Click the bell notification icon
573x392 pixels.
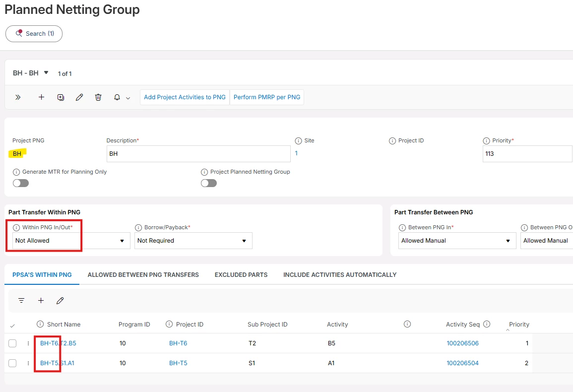coord(117,97)
